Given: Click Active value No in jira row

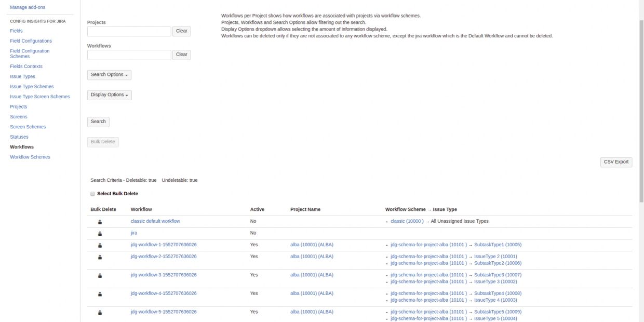Looking at the screenshot, I should pyautogui.click(x=253, y=233).
